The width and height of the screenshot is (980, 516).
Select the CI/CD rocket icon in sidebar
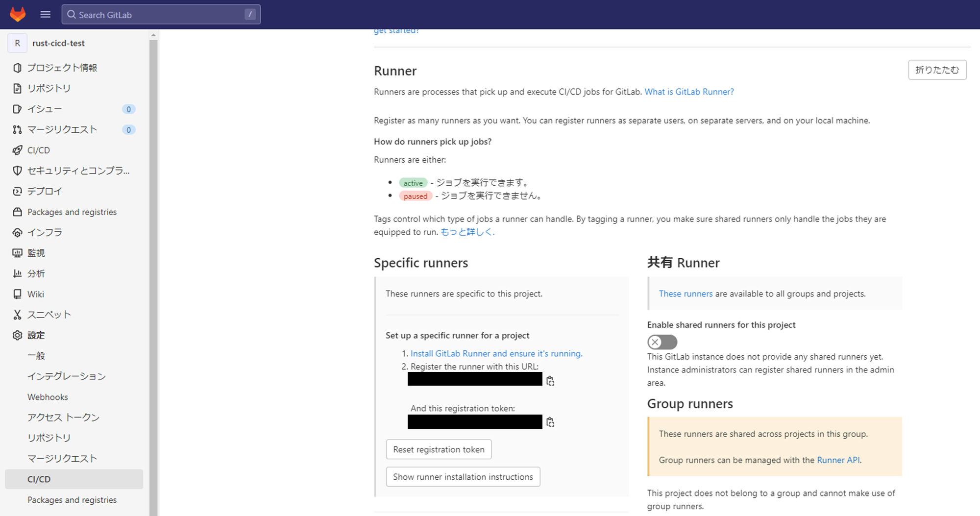pyautogui.click(x=18, y=150)
